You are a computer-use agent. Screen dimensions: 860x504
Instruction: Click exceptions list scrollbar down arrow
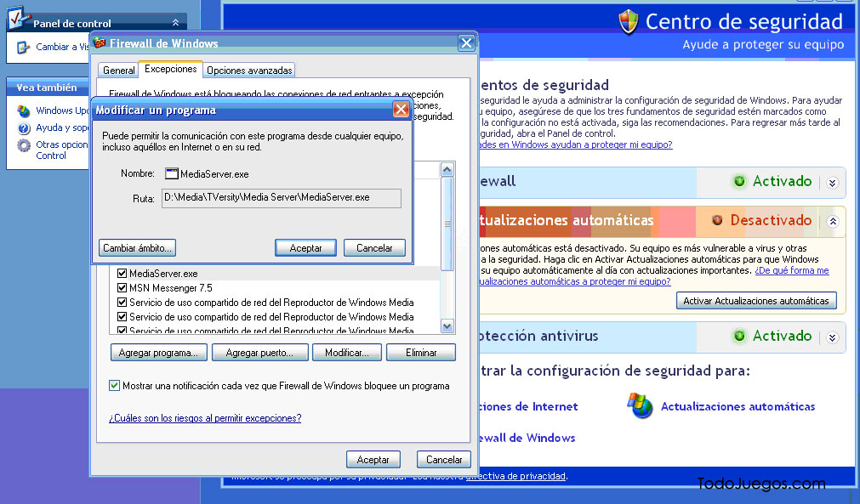(x=447, y=326)
